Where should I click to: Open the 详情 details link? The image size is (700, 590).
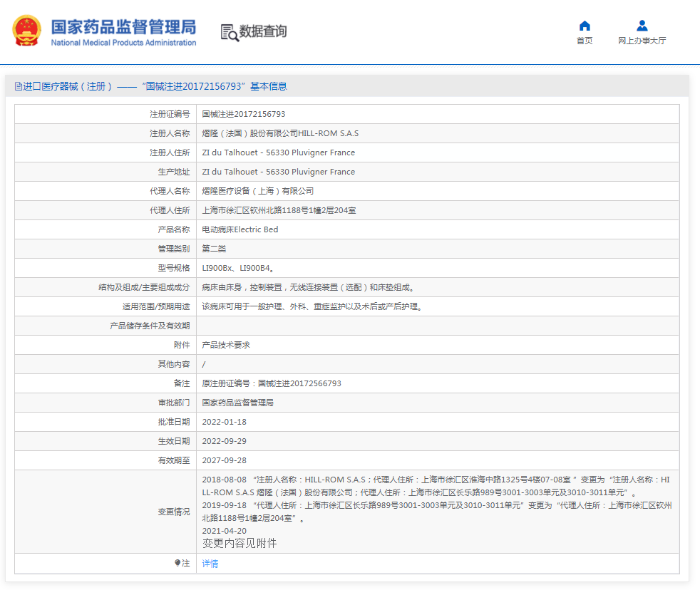pos(210,563)
